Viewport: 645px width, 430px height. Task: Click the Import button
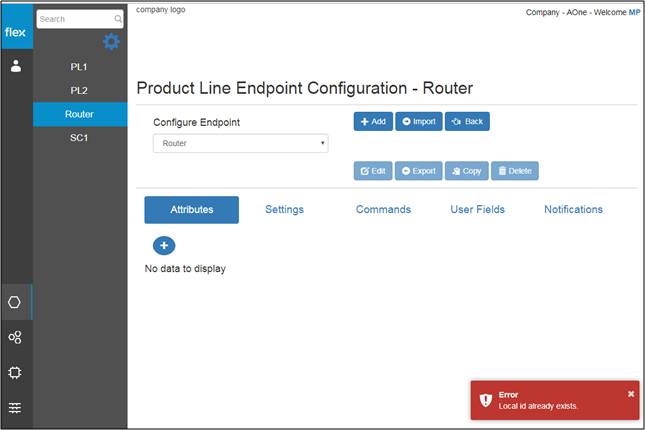[419, 121]
